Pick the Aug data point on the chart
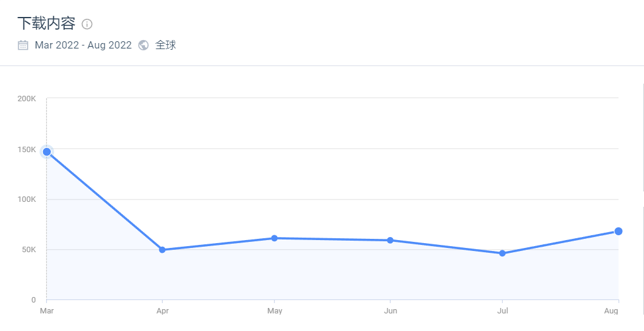This screenshot has width=644, height=331. pos(618,231)
